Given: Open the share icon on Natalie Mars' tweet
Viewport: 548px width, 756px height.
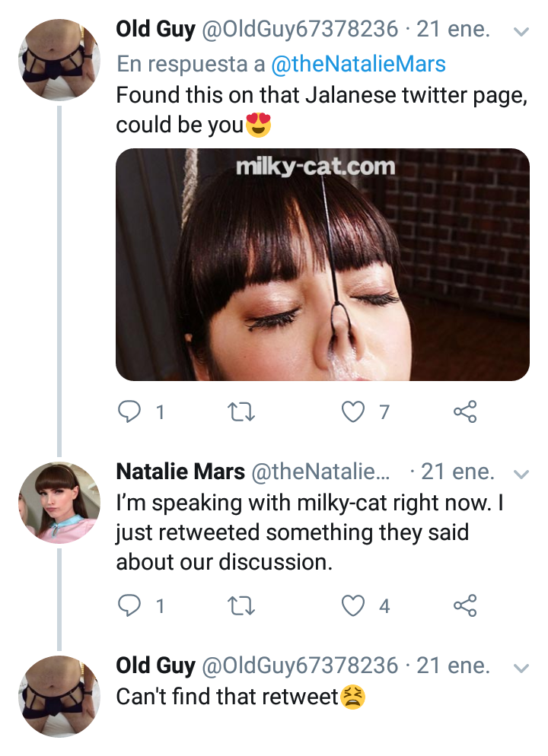Looking at the screenshot, I should (x=467, y=605).
